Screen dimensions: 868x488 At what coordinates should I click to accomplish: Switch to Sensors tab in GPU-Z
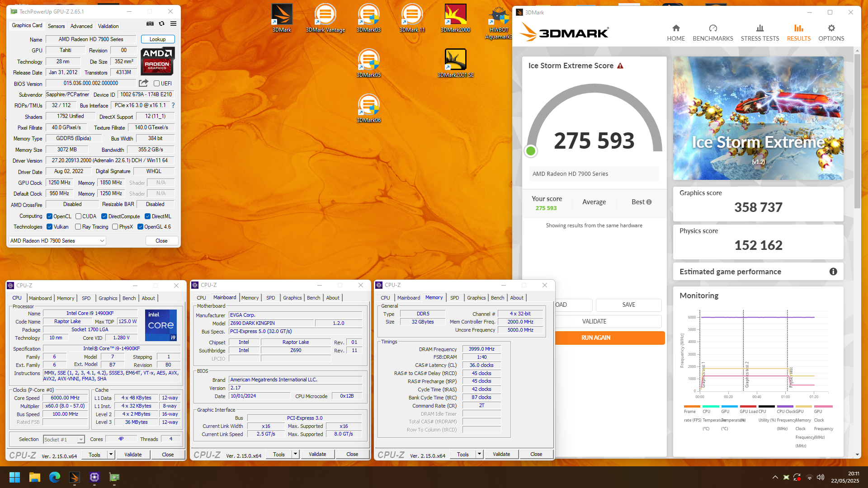pyautogui.click(x=57, y=26)
